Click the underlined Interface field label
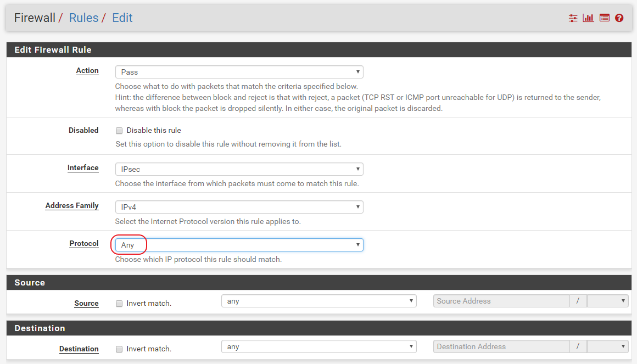Screen dimensions: 637x364 [83, 168]
